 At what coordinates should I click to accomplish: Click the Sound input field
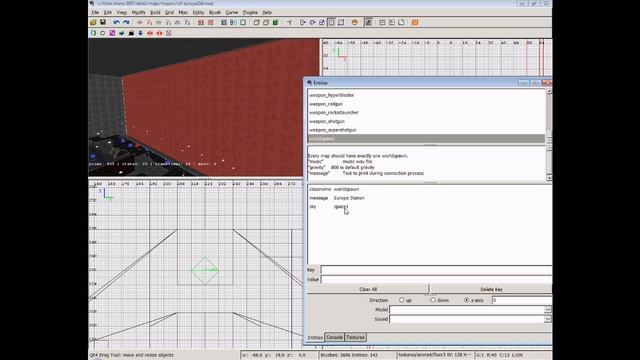[x=467, y=319]
